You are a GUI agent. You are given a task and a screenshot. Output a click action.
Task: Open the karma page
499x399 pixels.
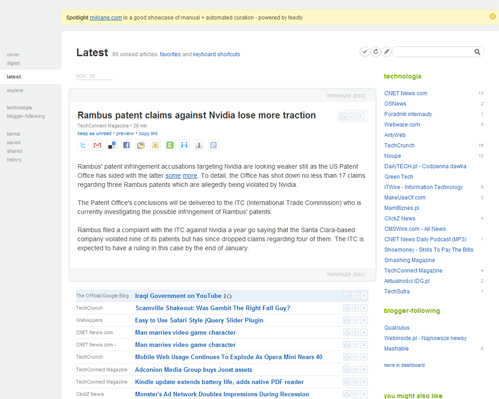13,134
